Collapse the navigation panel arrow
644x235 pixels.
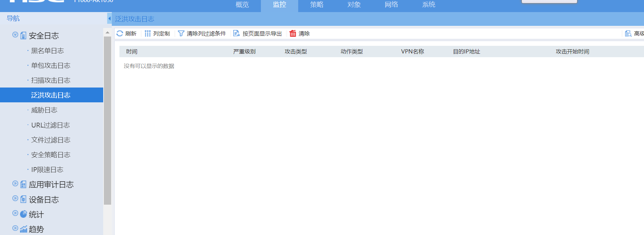tap(109, 18)
